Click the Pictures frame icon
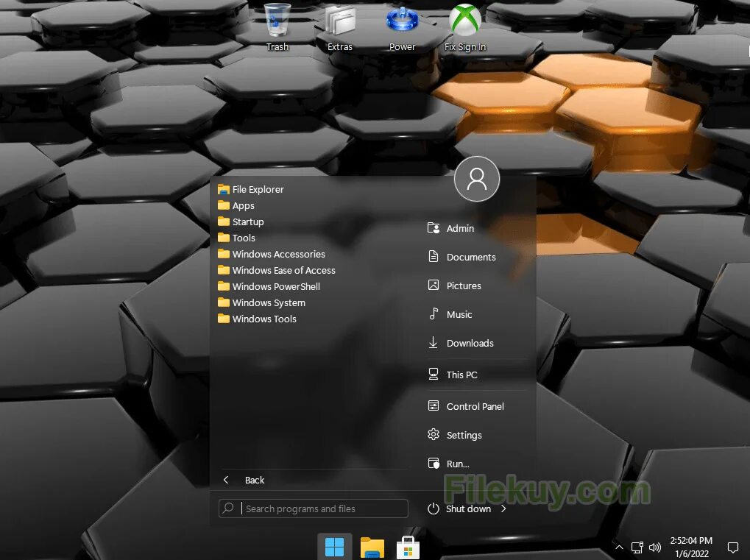This screenshot has width=750, height=560. [x=434, y=285]
